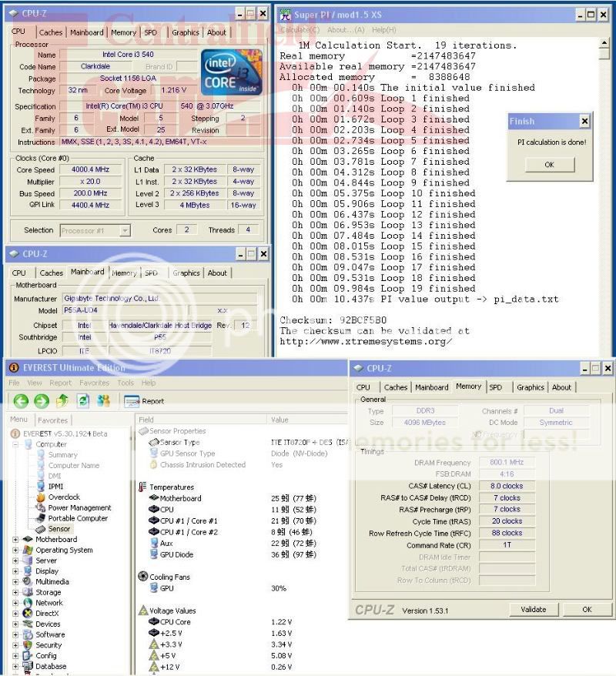Open the File menu in EVEREST
This screenshot has height=676, width=616.
point(14,383)
